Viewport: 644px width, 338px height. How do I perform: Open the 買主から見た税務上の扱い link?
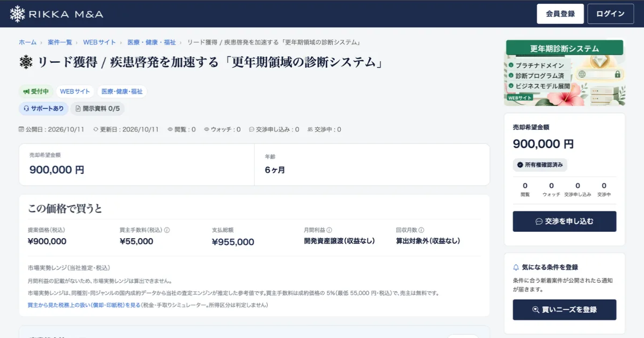pyautogui.click(x=84, y=305)
